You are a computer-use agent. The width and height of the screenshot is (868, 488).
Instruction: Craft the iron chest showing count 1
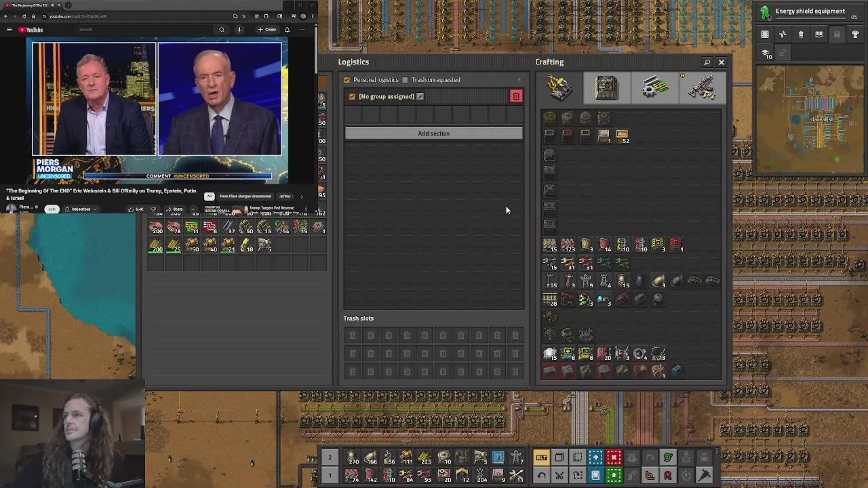click(x=604, y=136)
